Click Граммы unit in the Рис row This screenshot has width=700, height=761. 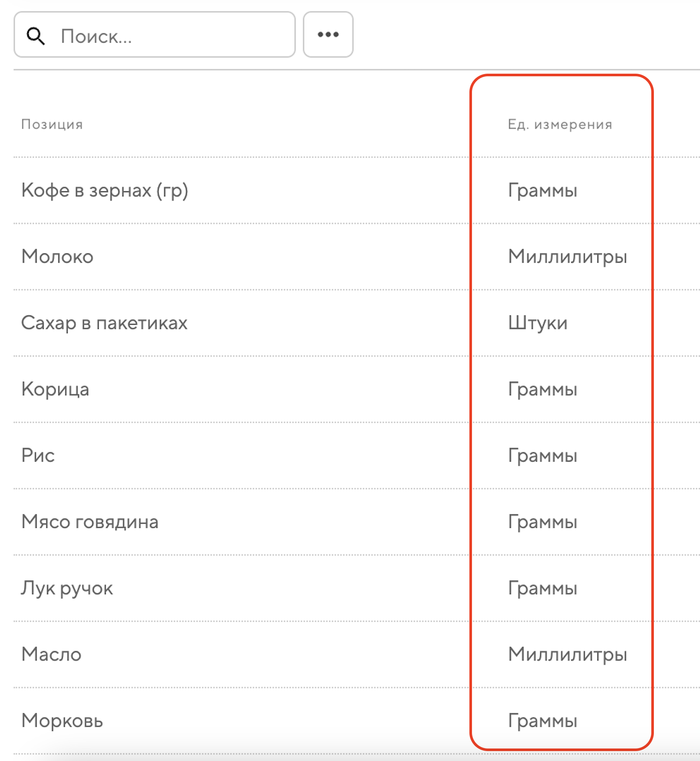[542, 455]
